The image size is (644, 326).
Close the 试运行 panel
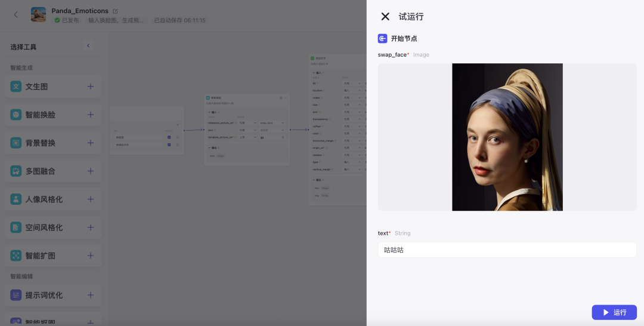[385, 17]
